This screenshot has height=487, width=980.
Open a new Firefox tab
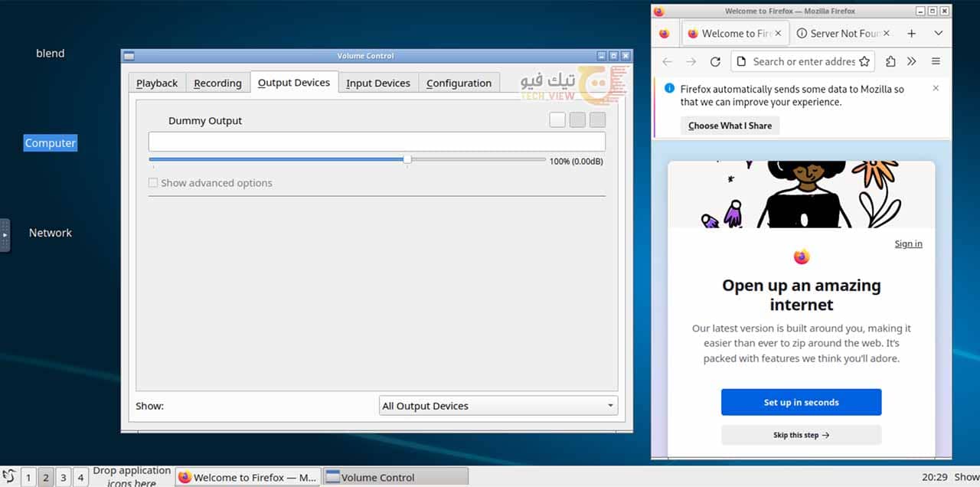point(911,34)
